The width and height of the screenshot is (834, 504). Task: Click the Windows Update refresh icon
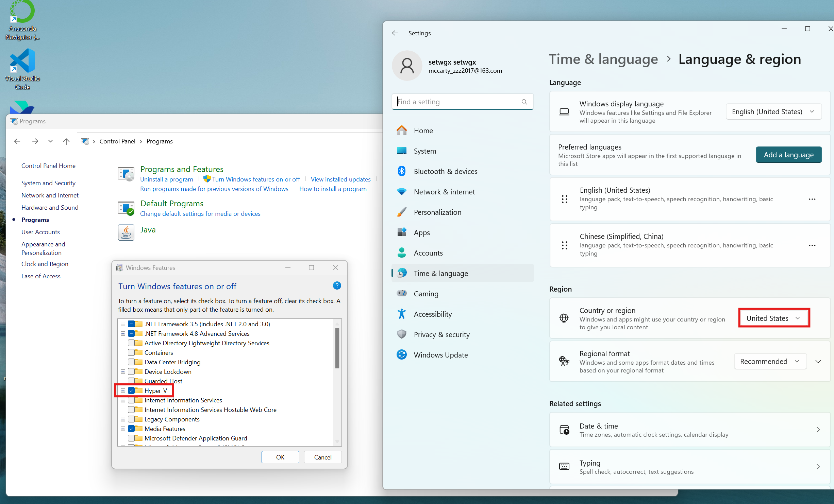coord(402,355)
